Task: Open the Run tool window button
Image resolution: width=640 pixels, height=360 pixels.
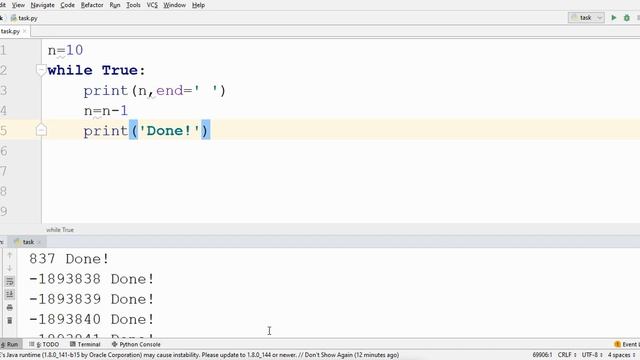Action: [x=10, y=344]
